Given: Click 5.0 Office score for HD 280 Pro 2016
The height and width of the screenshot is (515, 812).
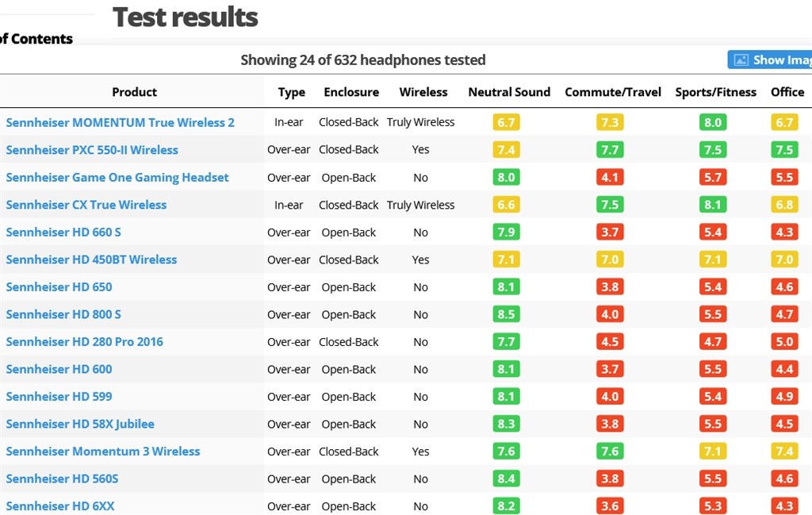Looking at the screenshot, I should click(x=784, y=342).
